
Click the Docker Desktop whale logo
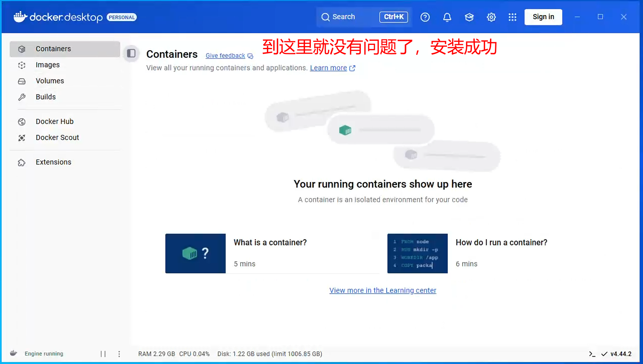[20, 17]
